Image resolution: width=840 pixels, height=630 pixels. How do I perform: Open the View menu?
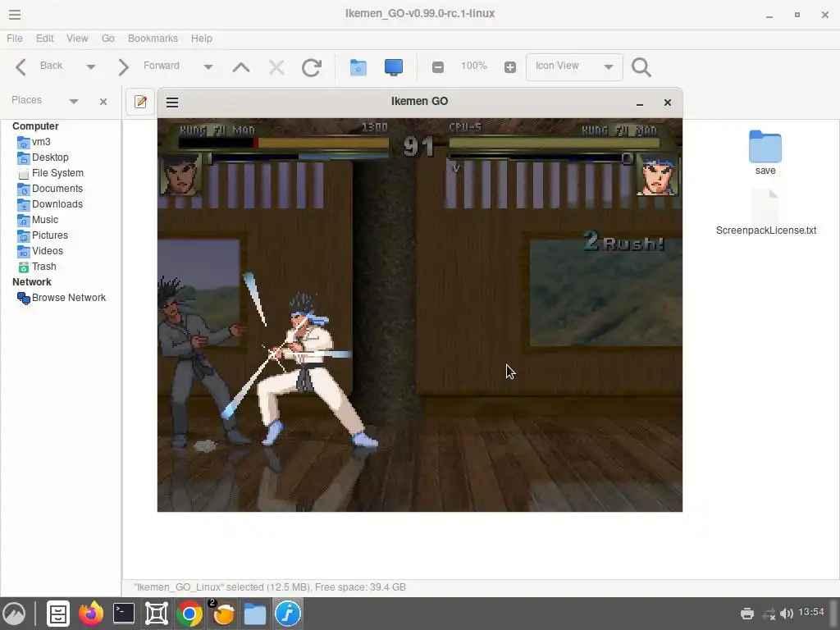coord(77,39)
